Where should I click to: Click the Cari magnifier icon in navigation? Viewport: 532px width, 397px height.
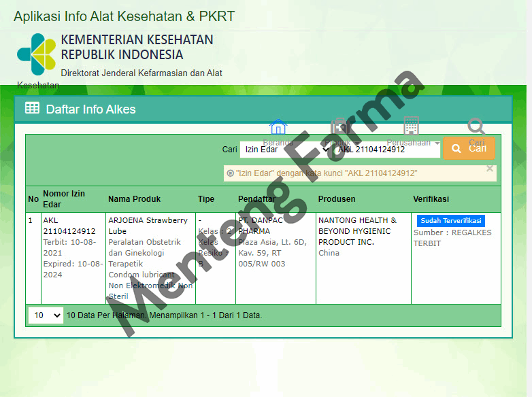point(476,126)
